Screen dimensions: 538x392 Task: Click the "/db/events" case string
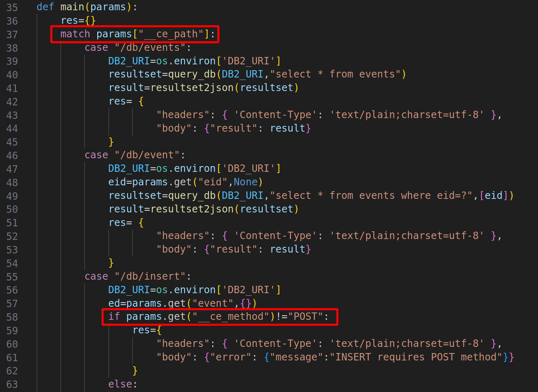click(150, 48)
